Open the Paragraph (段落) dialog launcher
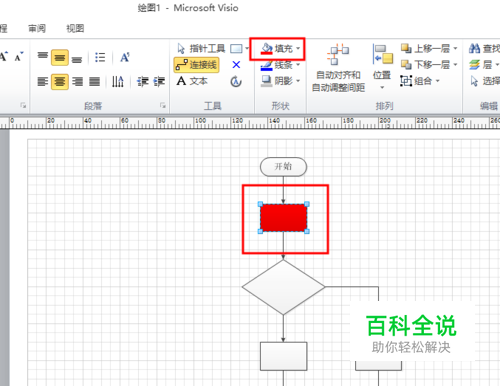Screen dimensions: 500x386 coord(163,106)
